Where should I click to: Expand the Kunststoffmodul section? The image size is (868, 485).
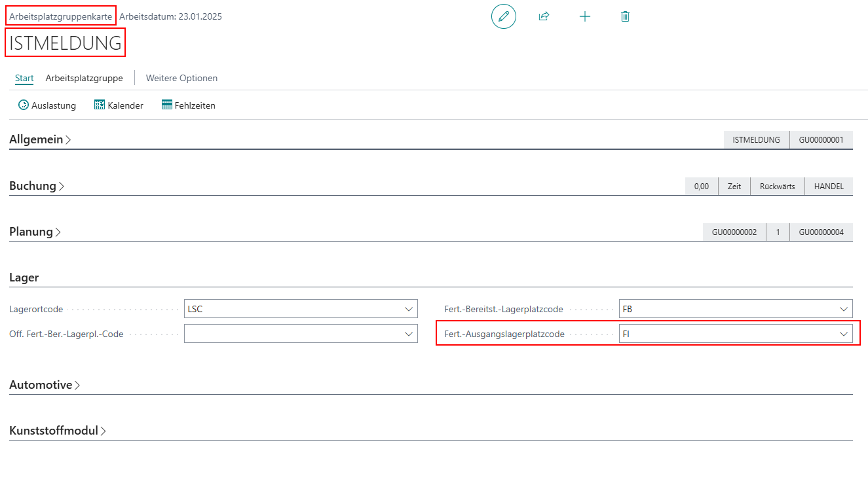point(58,431)
